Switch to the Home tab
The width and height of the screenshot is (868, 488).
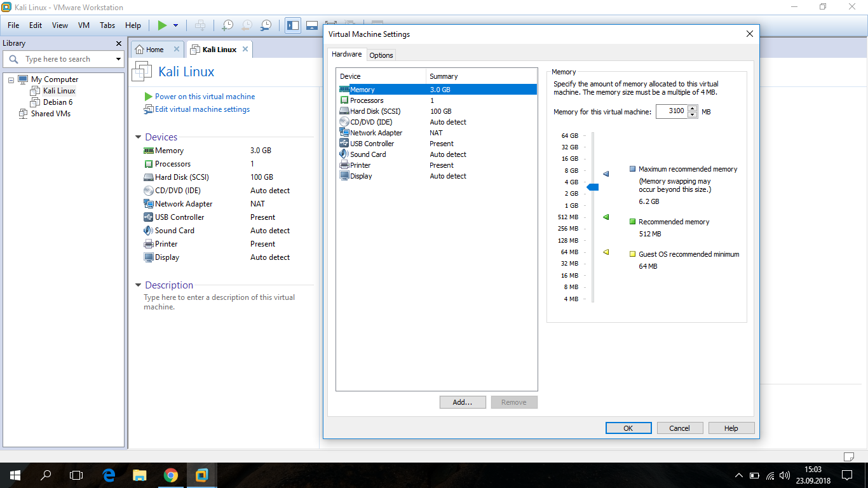tap(155, 50)
